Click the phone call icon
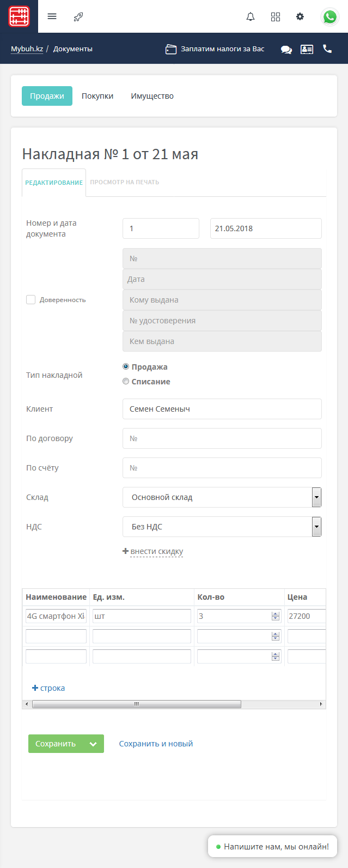The width and height of the screenshot is (348, 868). click(327, 49)
